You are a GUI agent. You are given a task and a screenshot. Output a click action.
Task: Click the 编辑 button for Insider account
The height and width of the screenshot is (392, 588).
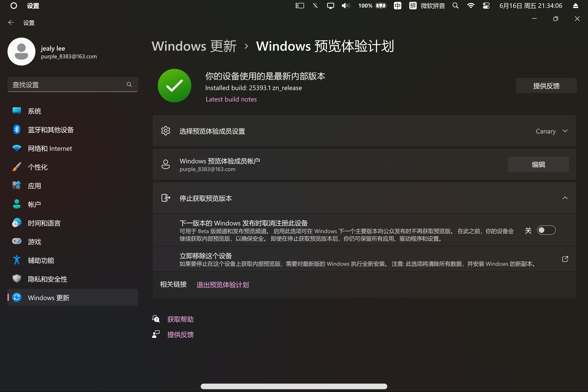point(538,164)
